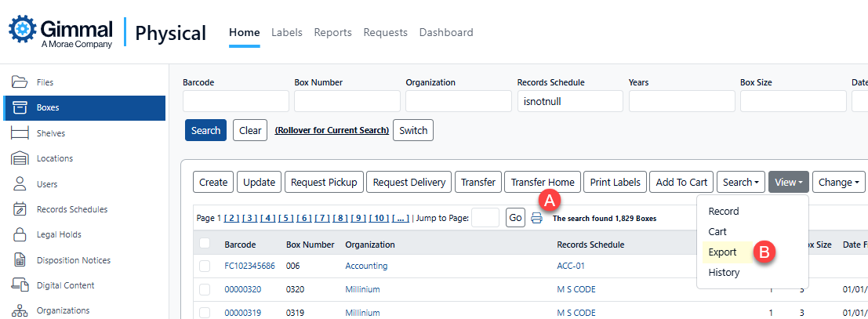Switch to the Reports tab

click(332, 33)
